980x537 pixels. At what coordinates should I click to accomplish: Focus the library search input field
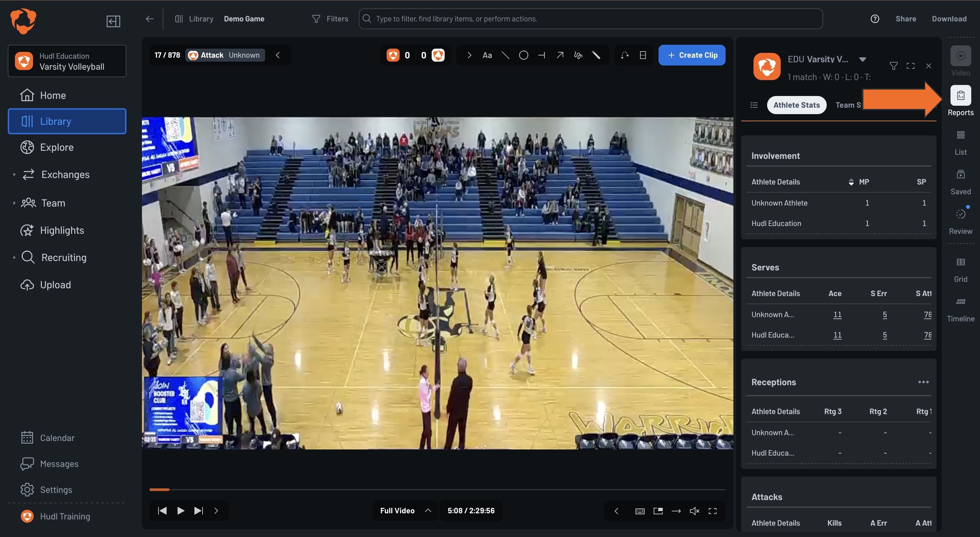[590, 19]
